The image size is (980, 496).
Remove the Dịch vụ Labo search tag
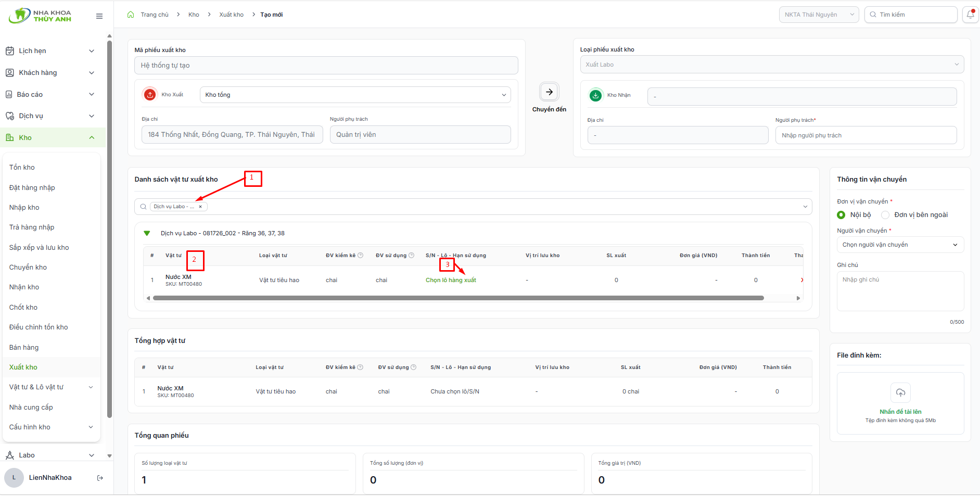pyautogui.click(x=200, y=207)
